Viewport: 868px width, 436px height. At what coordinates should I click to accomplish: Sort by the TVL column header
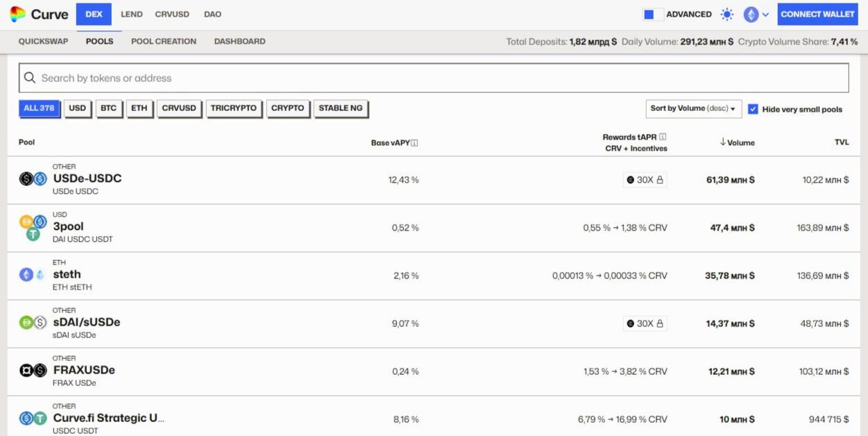(842, 142)
